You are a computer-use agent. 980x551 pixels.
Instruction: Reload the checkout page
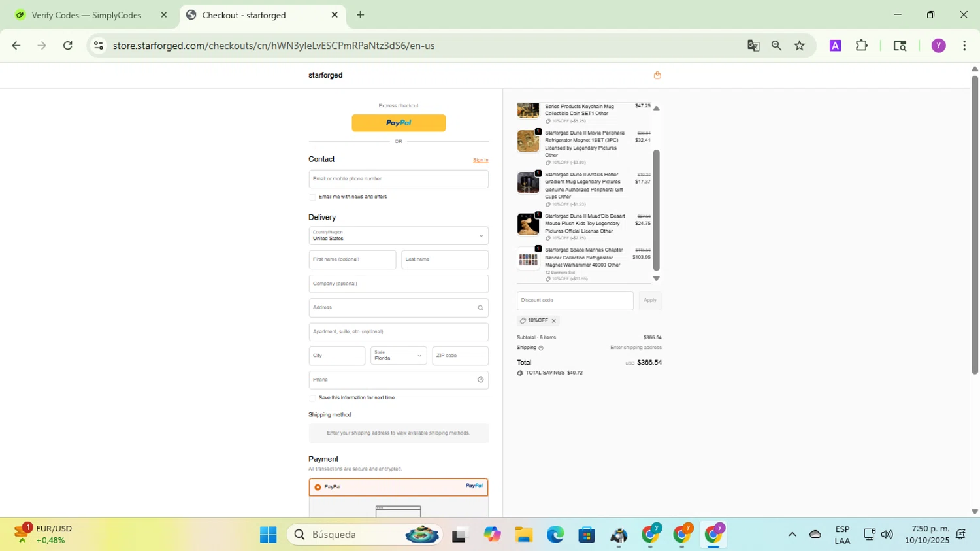[x=68, y=46]
